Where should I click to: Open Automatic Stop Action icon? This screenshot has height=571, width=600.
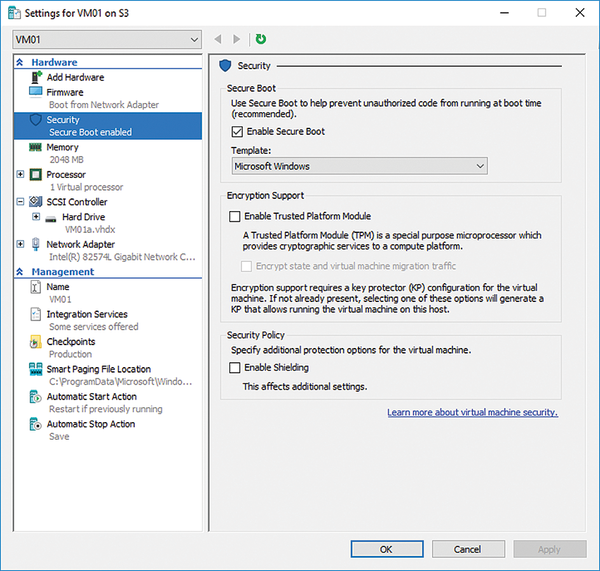[x=36, y=424]
